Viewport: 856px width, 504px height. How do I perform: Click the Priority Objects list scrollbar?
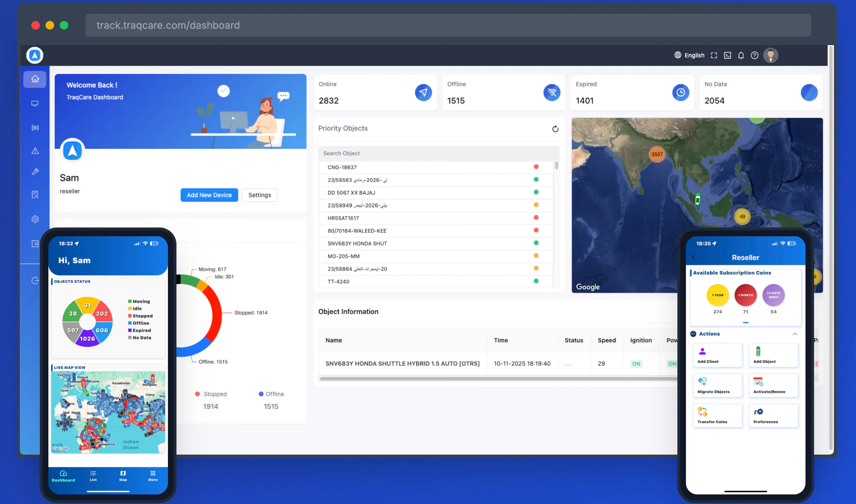(556, 166)
